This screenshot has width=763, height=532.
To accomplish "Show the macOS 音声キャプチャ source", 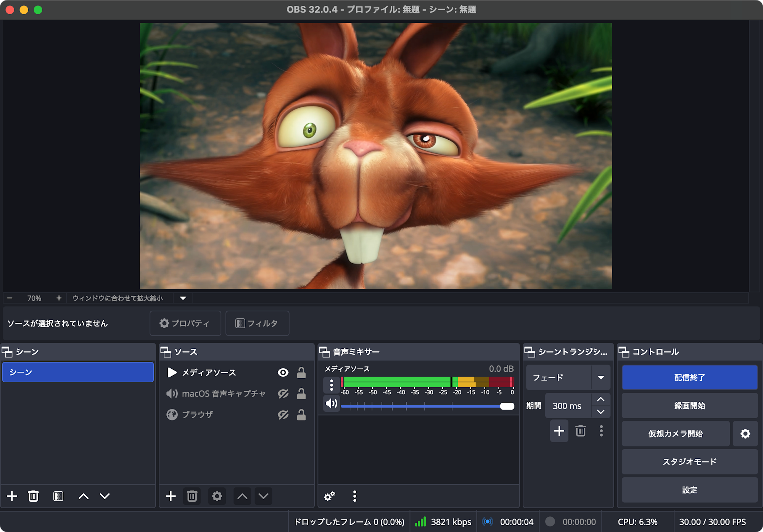I will (283, 393).
